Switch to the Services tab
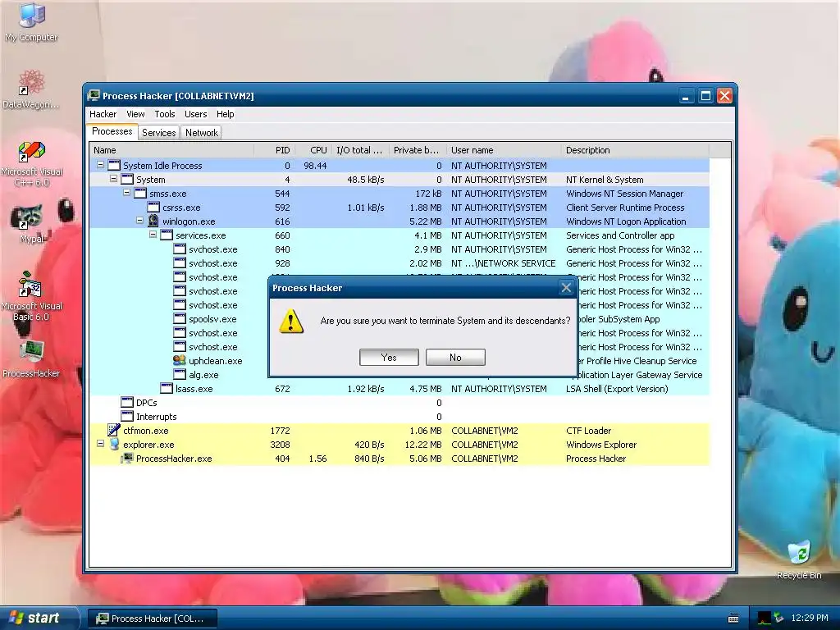Screen dimensions: 840x630 [x=158, y=133]
